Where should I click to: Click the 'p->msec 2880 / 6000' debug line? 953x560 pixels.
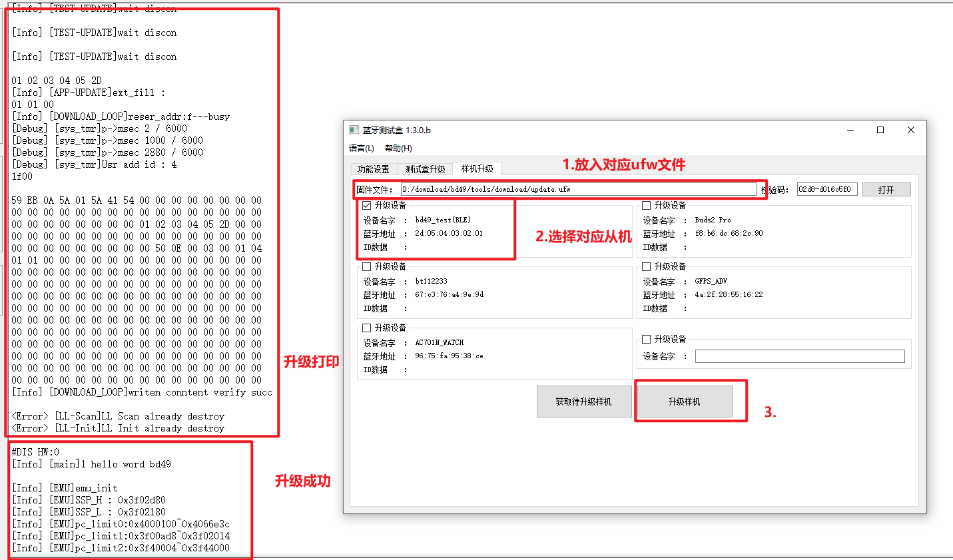coord(107,152)
